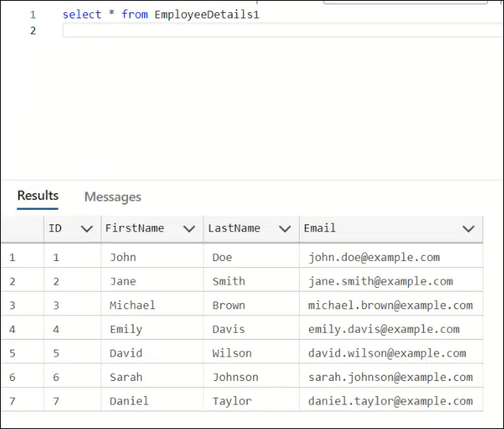Select the emily.davis@example.com email cell
This screenshot has height=429, width=504.
point(391,329)
